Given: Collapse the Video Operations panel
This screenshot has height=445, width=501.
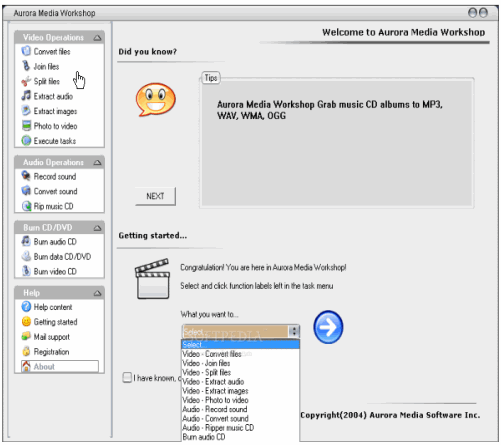Looking at the screenshot, I should point(97,38).
